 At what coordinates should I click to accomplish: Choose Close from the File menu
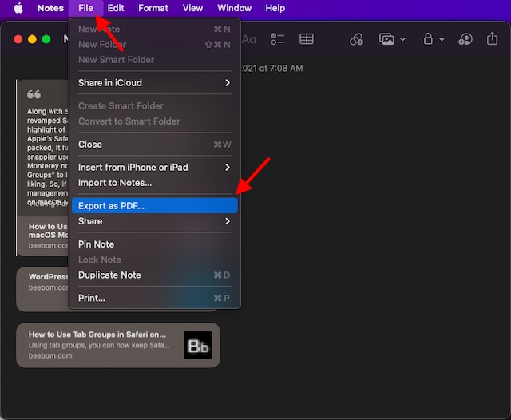[154, 145]
